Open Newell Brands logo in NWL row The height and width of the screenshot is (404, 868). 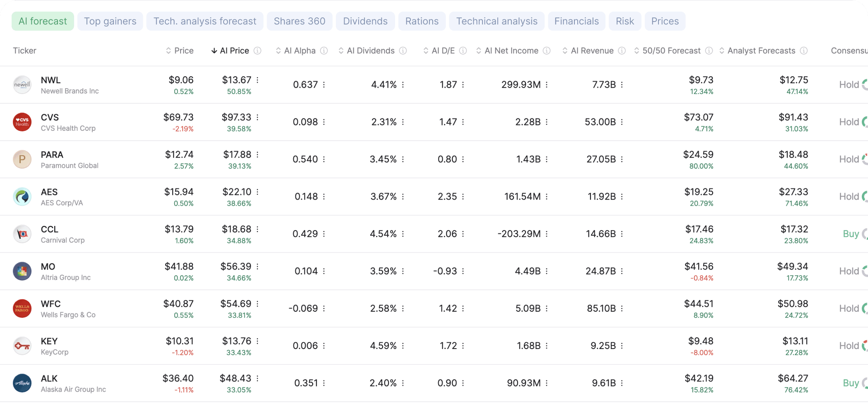[x=22, y=84]
